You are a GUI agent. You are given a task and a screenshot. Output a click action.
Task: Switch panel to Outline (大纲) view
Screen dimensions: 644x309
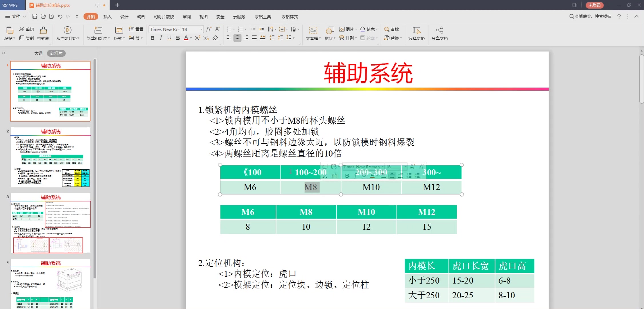coord(38,53)
